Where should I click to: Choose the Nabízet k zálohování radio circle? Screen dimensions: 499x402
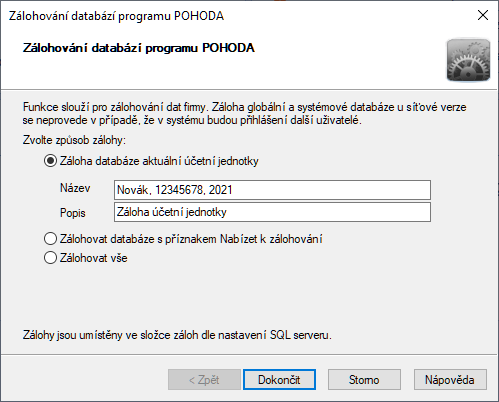click(x=50, y=239)
